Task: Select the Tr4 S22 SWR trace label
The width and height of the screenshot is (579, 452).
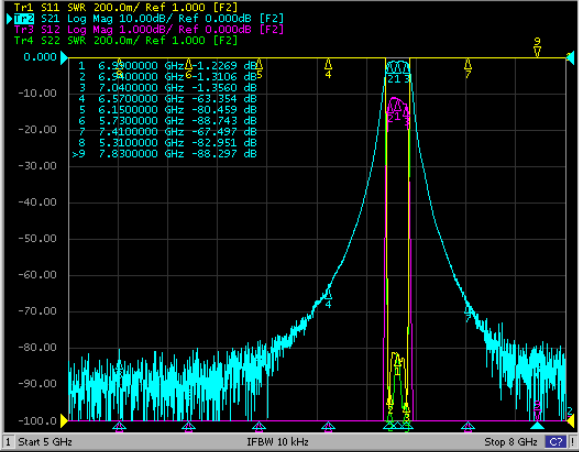Action: click(126, 40)
